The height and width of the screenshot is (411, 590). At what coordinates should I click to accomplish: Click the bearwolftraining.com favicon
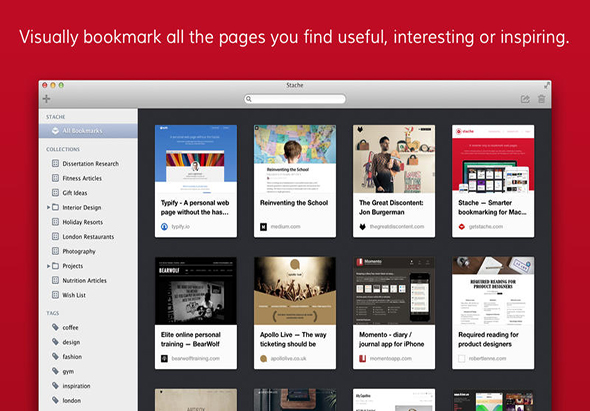pyautogui.click(x=164, y=358)
